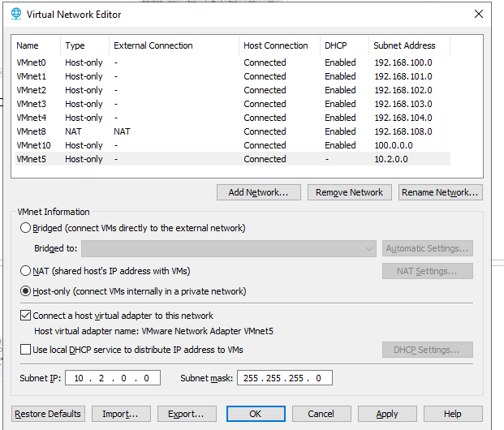Click the DHCP column header

pyautogui.click(x=345, y=45)
